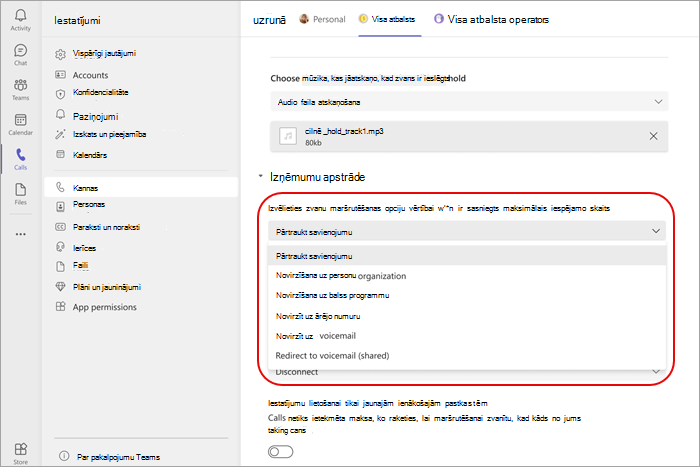
Task: Open App permissions settings
Action: [x=104, y=307]
